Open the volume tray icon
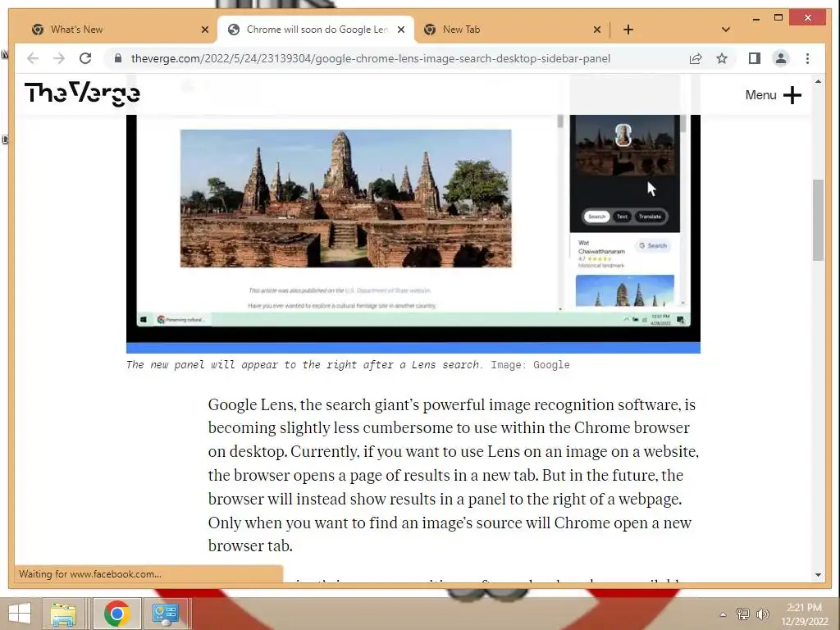The height and width of the screenshot is (630, 840). tap(762, 614)
